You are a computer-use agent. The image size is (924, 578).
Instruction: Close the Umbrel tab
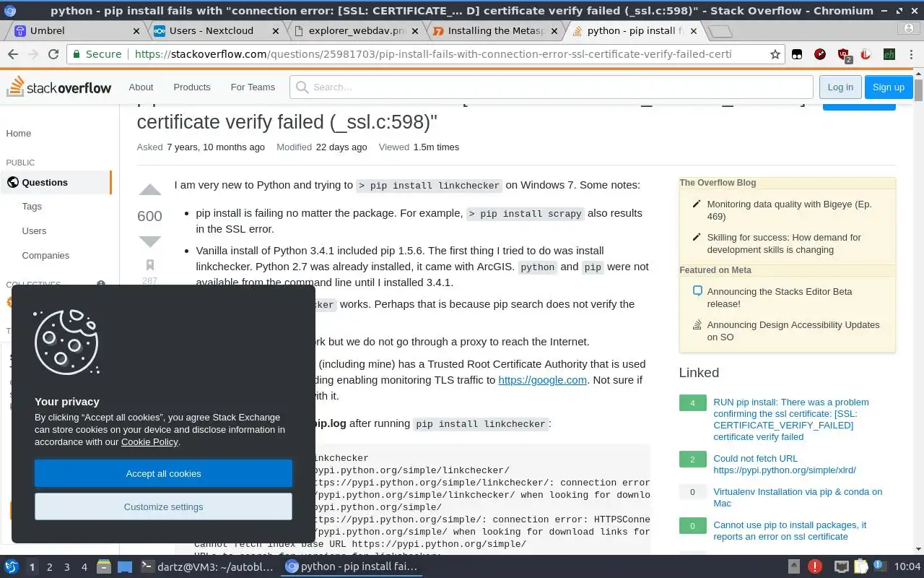(x=137, y=31)
